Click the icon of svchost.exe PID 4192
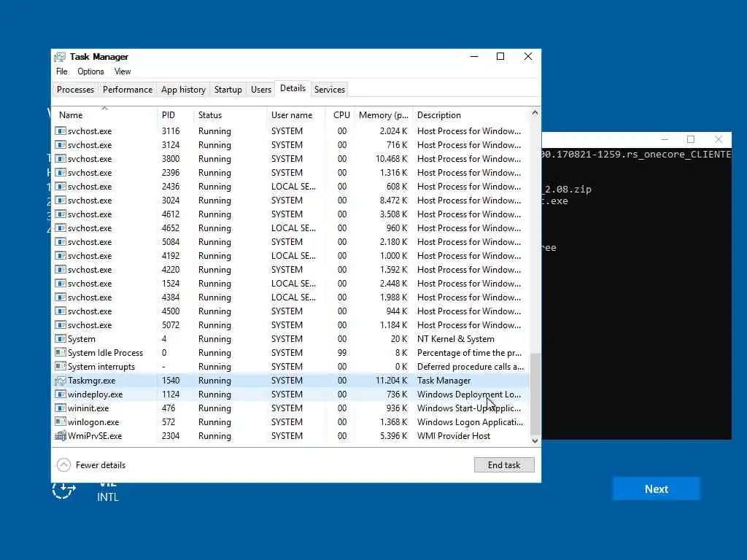This screenshot has height=560, width=747. pos(60,255)
